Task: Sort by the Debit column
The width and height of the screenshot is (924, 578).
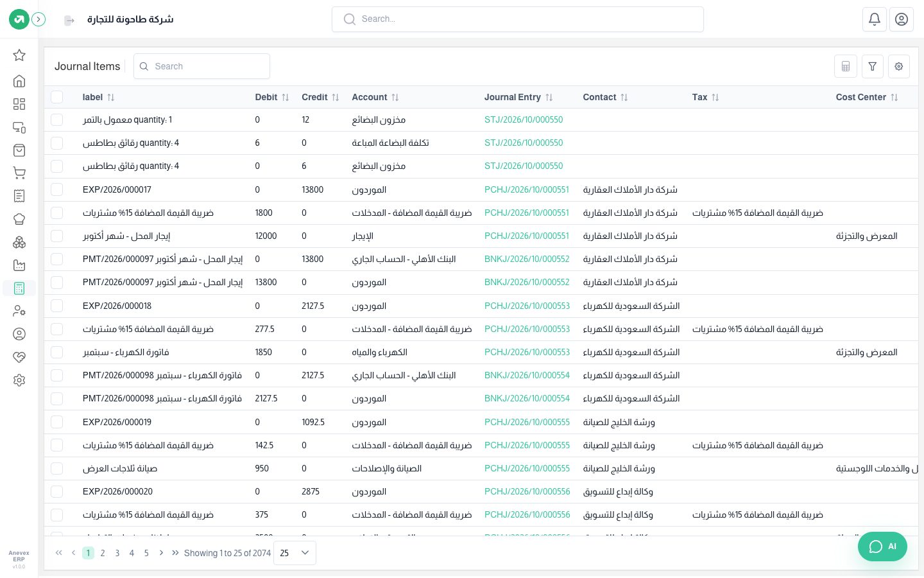Action: click(272, 97)
